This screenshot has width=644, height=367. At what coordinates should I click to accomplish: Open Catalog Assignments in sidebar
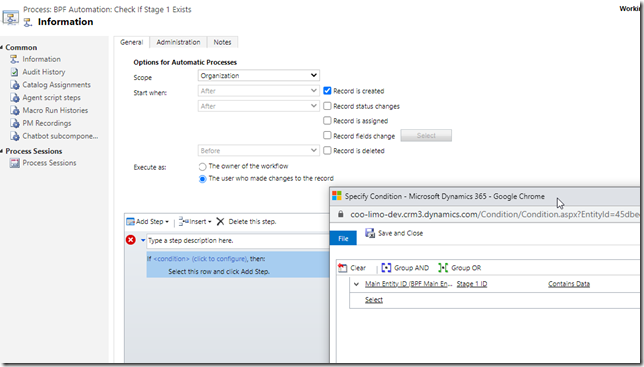click(x=56, y=85)
